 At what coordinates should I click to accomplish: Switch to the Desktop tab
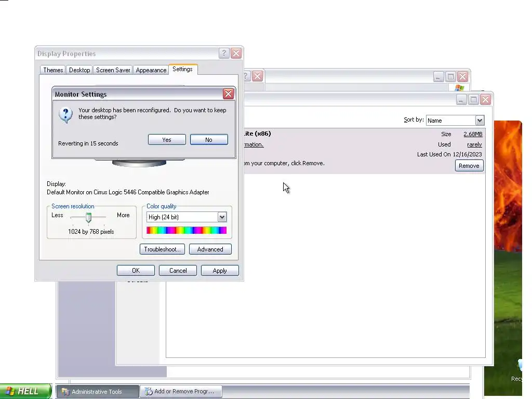[79, 70]
